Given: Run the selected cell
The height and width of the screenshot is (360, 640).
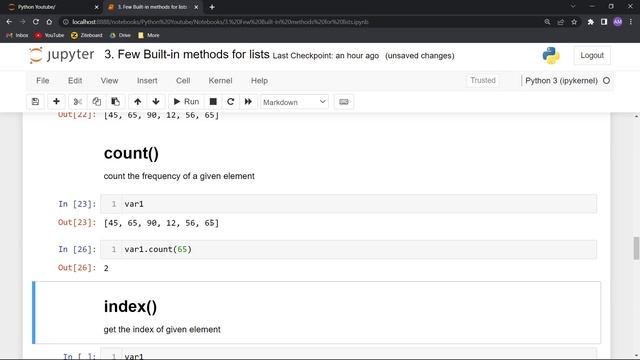Looking at the screenshot, I should (186, 102).
